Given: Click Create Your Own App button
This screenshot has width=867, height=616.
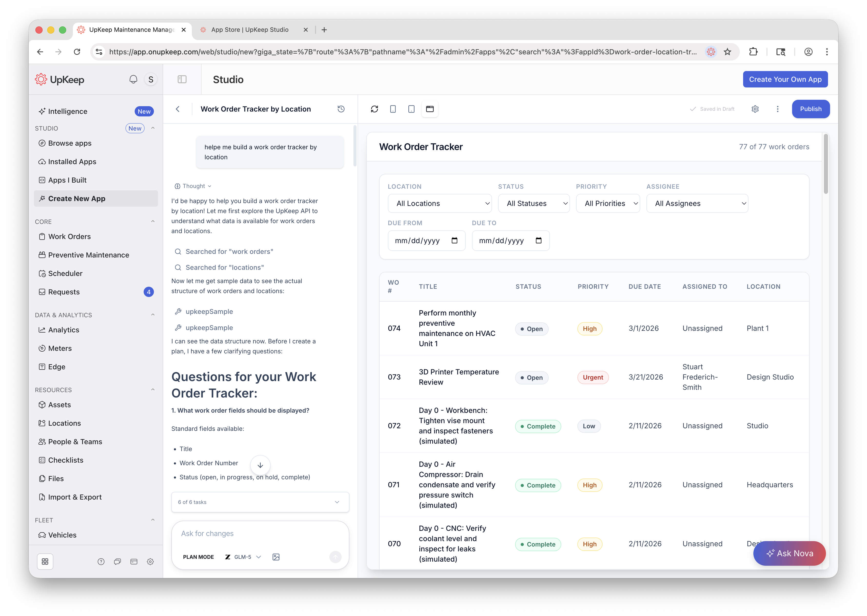Looking at the screenshot, I should 785,79.
